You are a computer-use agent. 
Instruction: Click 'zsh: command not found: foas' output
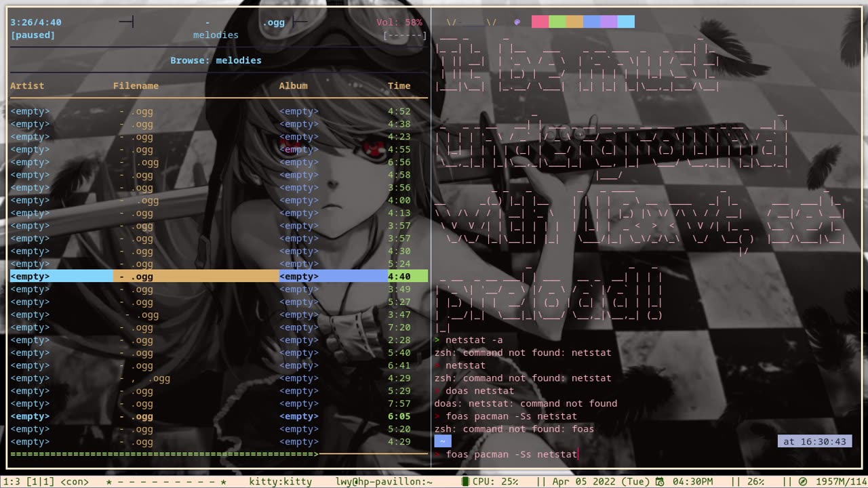(x=514, y=429)
